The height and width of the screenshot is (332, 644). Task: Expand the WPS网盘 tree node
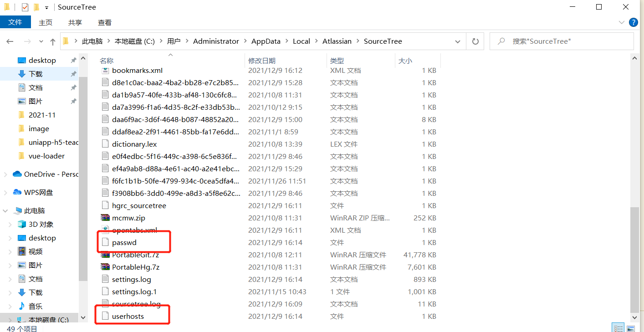[5, 193]
